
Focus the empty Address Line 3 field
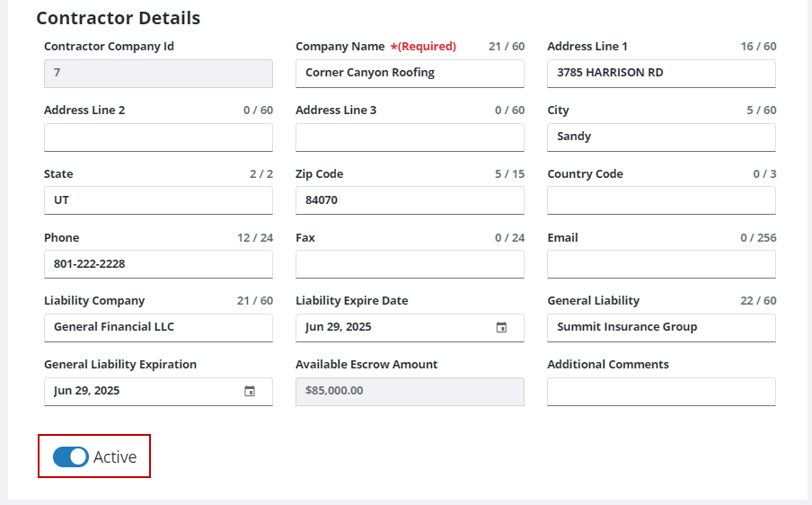tap(410, 137)
